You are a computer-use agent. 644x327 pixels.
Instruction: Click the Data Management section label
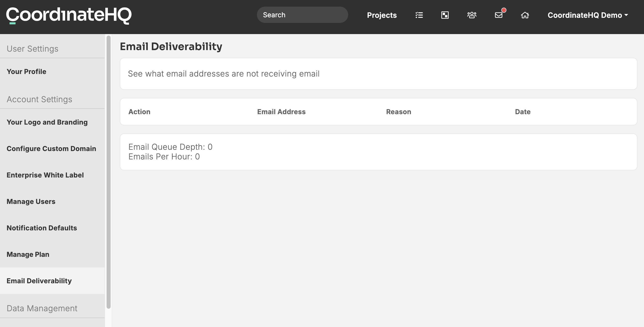42,308
